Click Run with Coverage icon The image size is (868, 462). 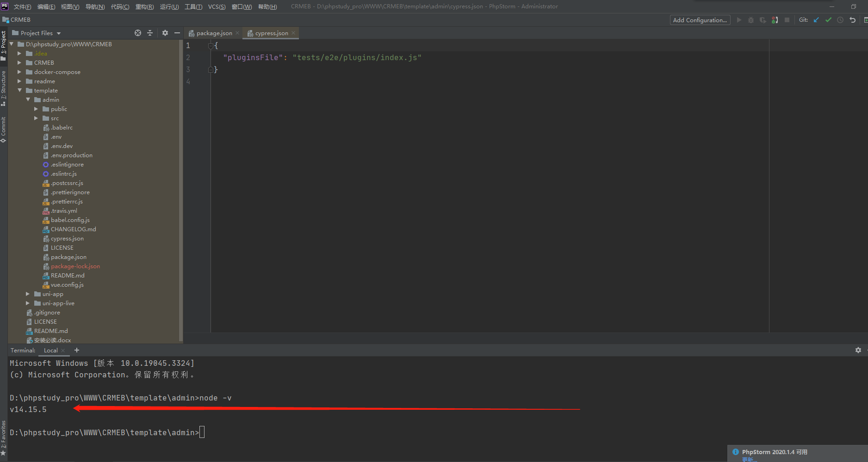tap(763, 20)
